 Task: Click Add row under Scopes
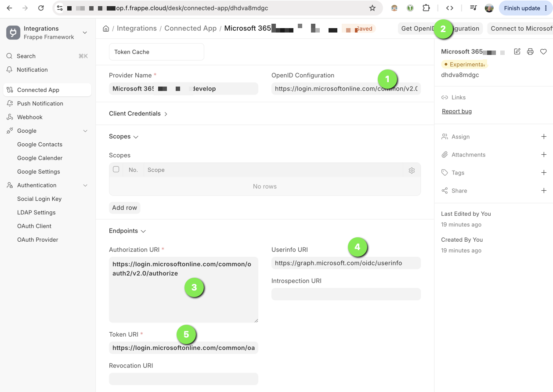125,207
